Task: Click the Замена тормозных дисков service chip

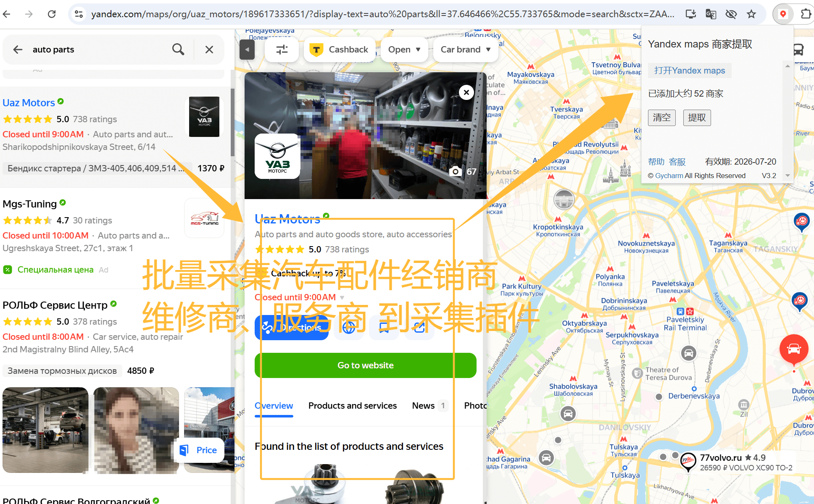Action: (x=62, y=371)
